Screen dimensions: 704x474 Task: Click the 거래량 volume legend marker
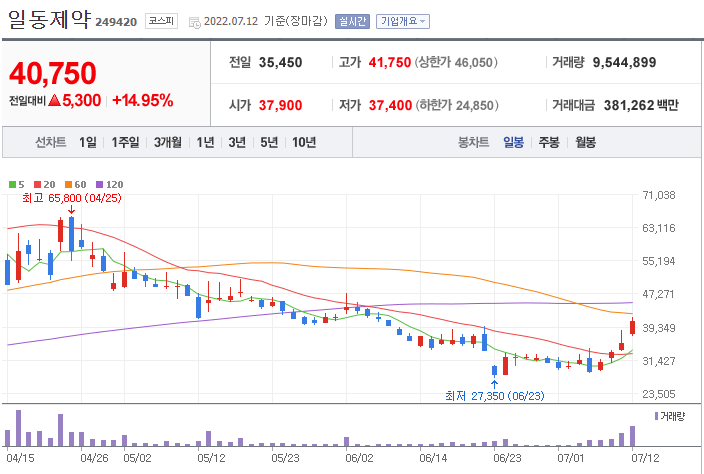[x=656, y=416]
